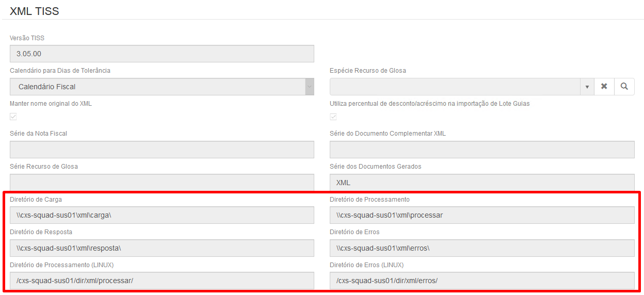644x295 pixels.
Task: Focus Série do Documento Complementar XML field
Action: coord(482,150)
